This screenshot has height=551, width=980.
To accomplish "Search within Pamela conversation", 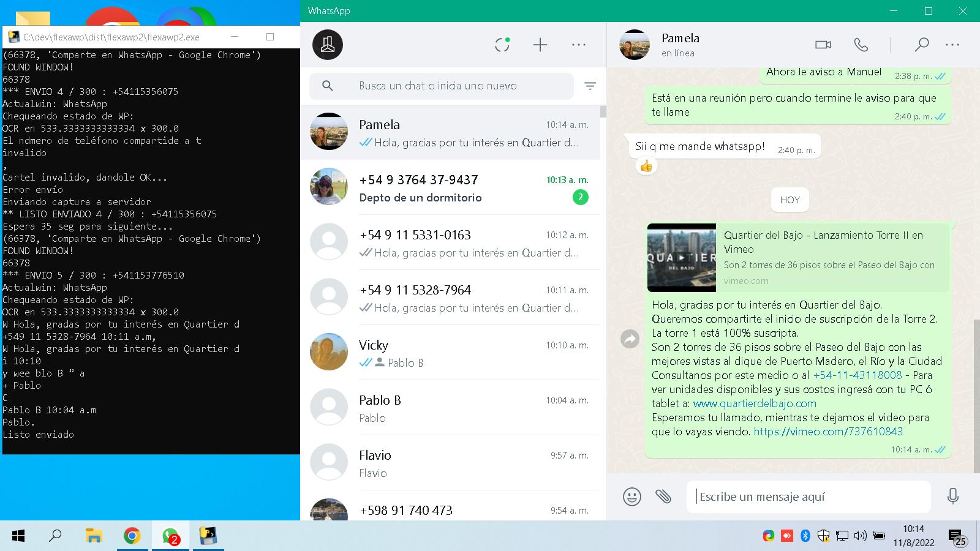I will tap(921, 45).
